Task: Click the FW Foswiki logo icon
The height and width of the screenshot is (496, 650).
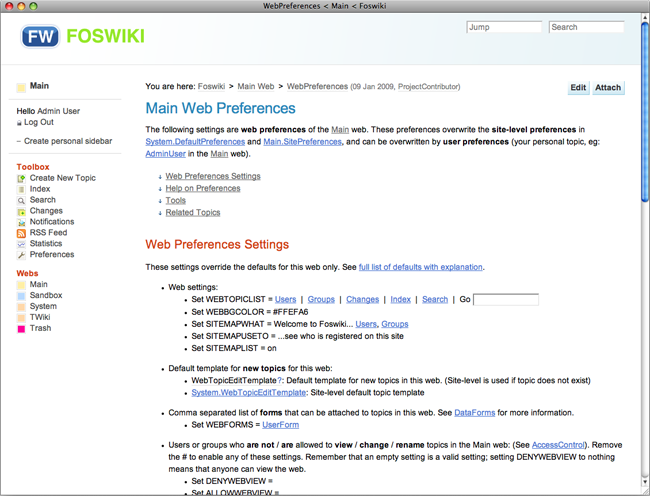Action: [x=40, y=36]
